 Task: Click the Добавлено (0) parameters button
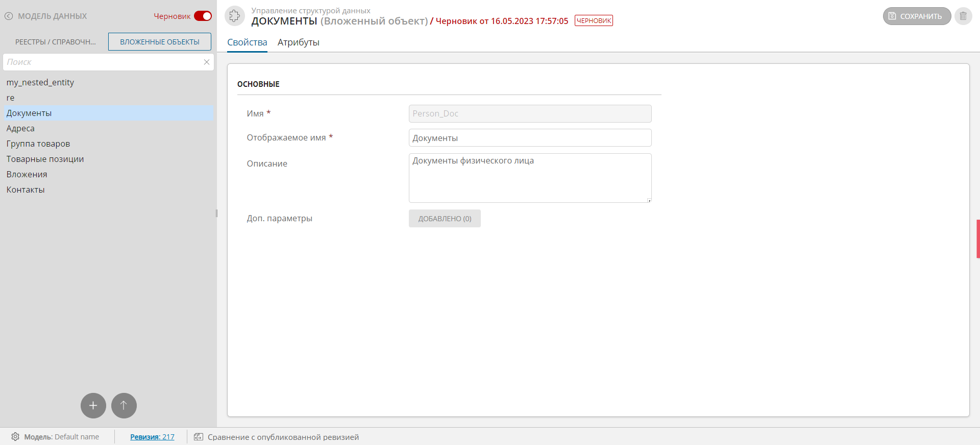445,219
